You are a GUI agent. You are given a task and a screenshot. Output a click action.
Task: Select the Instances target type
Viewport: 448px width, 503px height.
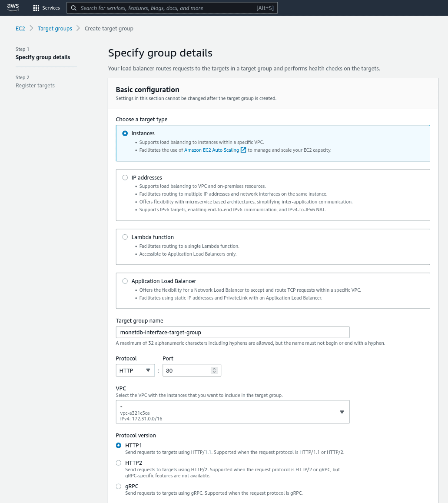click(125, 133)
